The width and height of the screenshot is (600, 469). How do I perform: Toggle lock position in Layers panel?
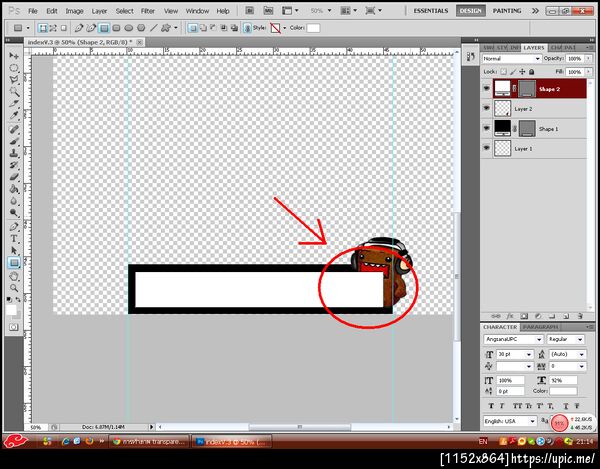[x=522, y=72]
